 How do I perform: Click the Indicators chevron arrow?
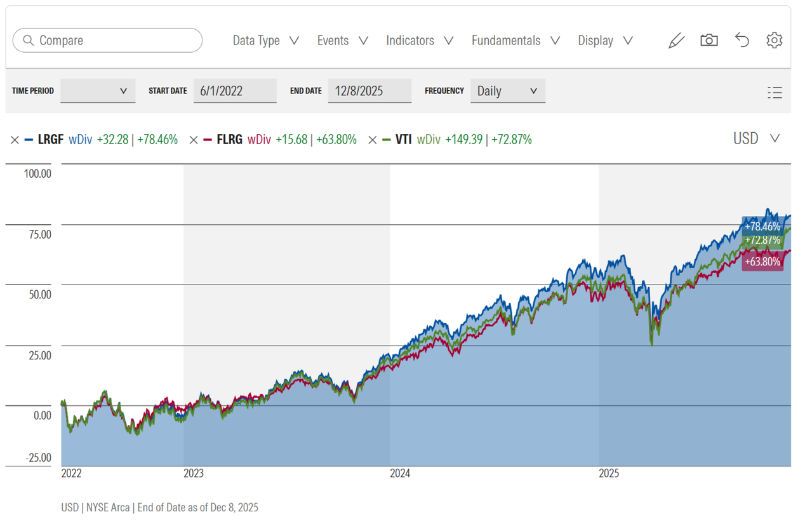(x=449, y=41)
